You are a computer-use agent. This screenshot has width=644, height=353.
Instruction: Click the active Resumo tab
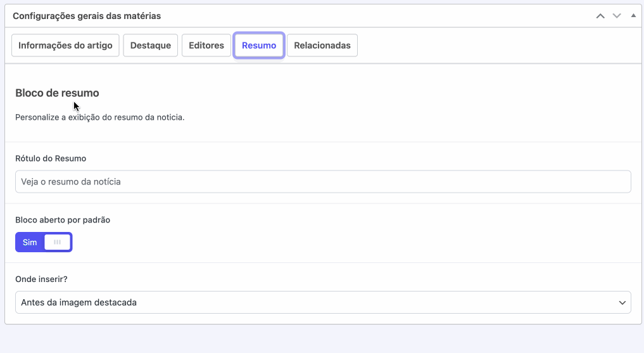[259, 46]
